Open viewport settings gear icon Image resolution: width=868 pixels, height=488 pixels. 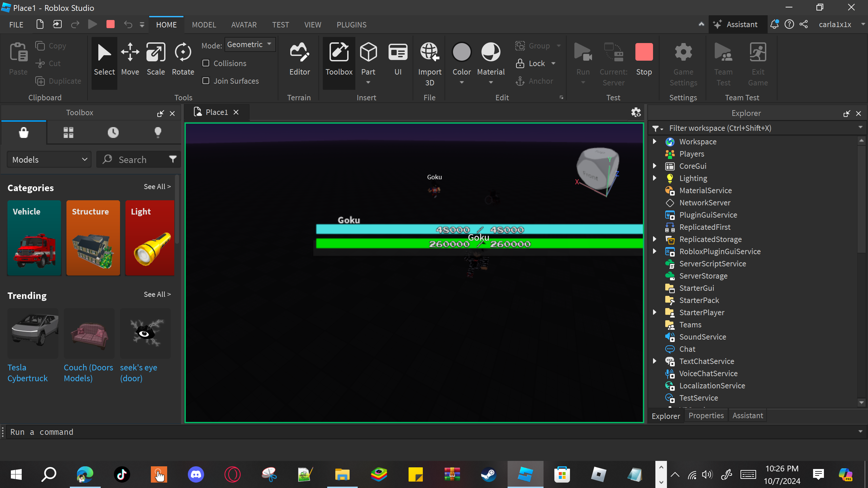pos(636,112)
